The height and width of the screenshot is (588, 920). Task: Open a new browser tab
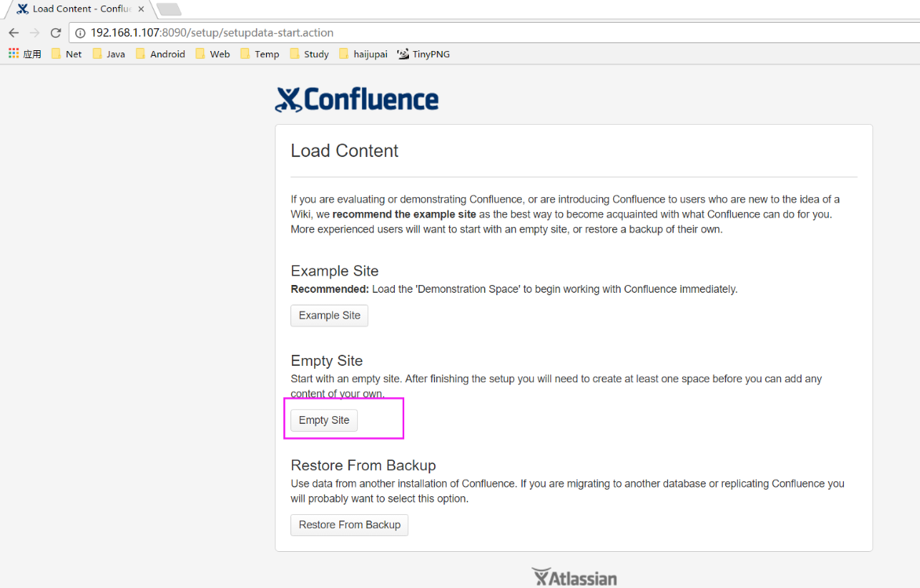[x=170, y=9]
